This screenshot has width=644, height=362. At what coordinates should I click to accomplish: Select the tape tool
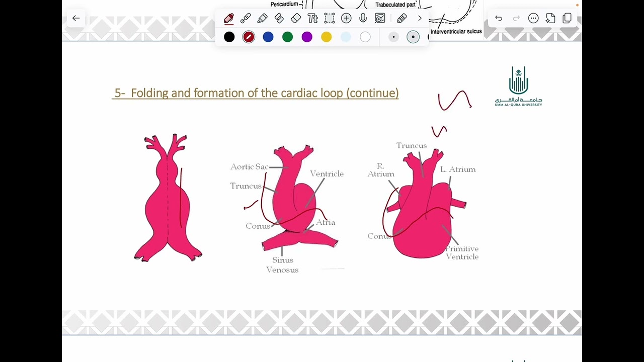point(279,19)
